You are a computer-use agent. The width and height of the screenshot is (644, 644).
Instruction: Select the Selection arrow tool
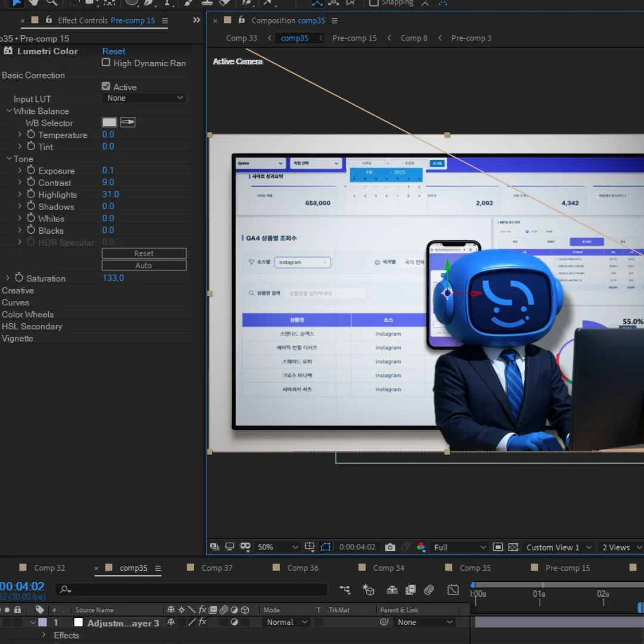coord(17,2)
